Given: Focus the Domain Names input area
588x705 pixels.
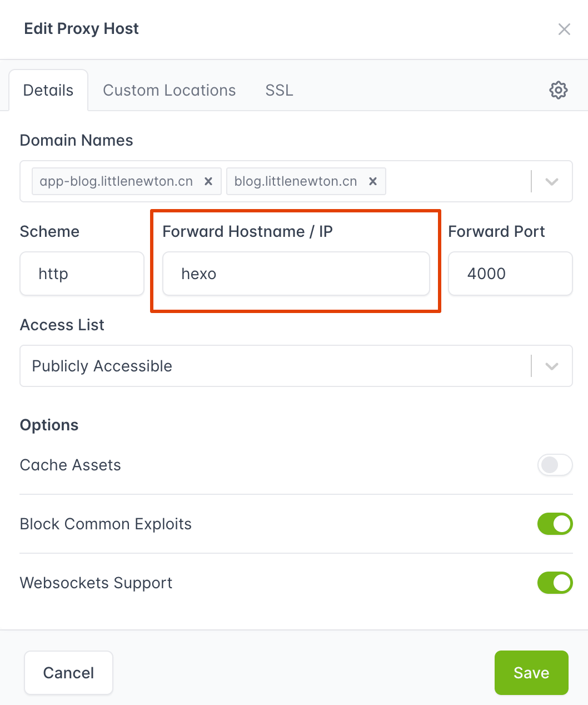Looking at the screenshot, I should [x=456, y=181].
